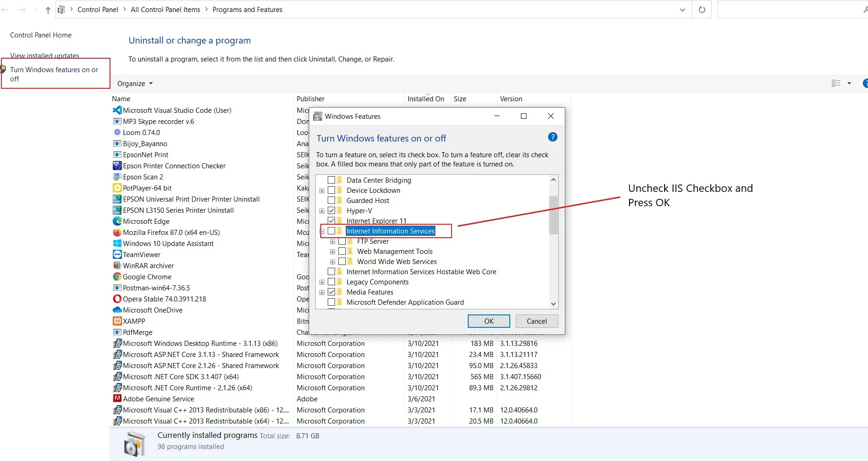Image resolution: width=868 pixels, height=461 pixels.
Task: Check the Guarded Host checkbox
Action: coord(331,200)
